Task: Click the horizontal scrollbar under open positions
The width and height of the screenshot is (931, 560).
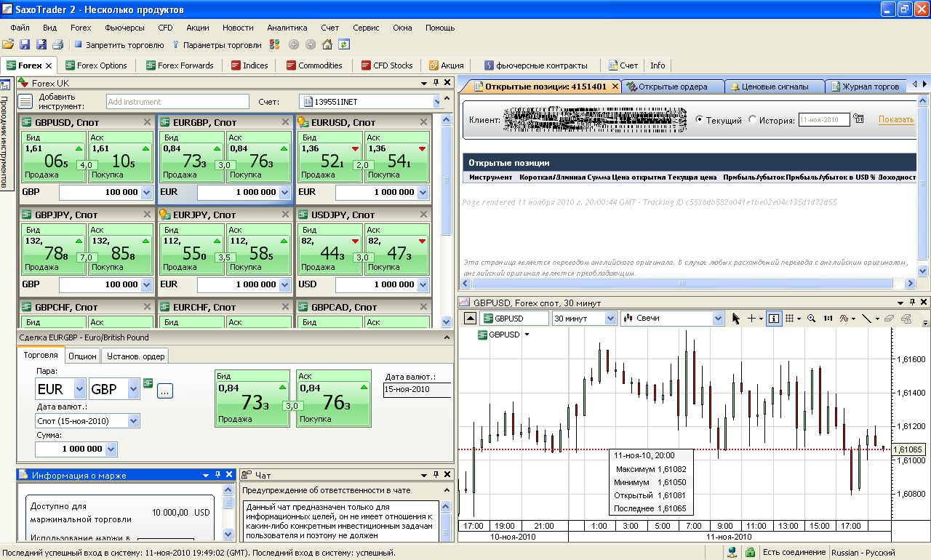Action: 682,284
